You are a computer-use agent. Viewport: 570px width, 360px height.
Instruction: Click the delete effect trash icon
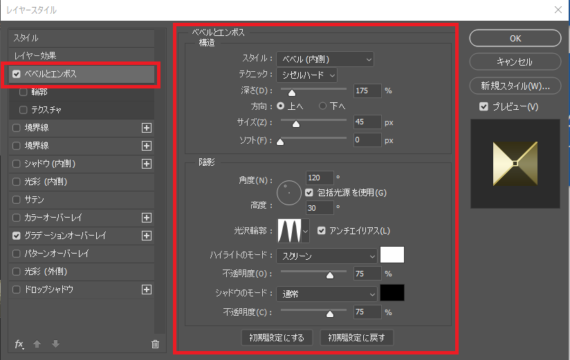(x=155, y=344)
